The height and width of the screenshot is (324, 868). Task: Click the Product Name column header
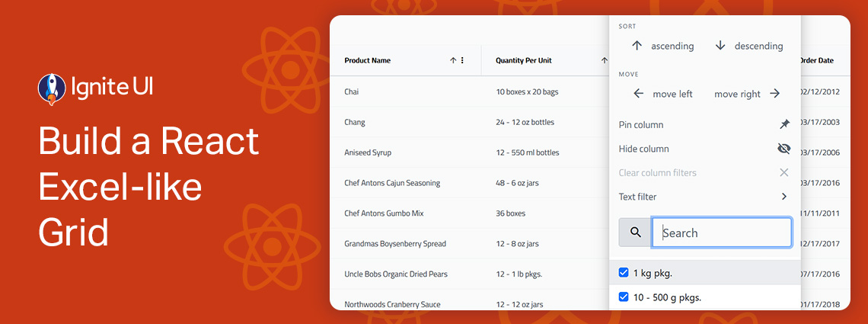point(368,60)
